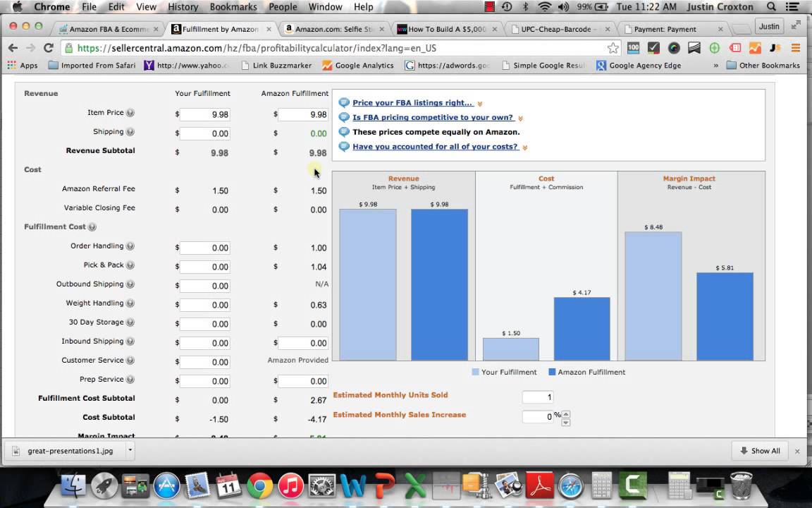Close the downloads bar

click(x=797, y=452)
